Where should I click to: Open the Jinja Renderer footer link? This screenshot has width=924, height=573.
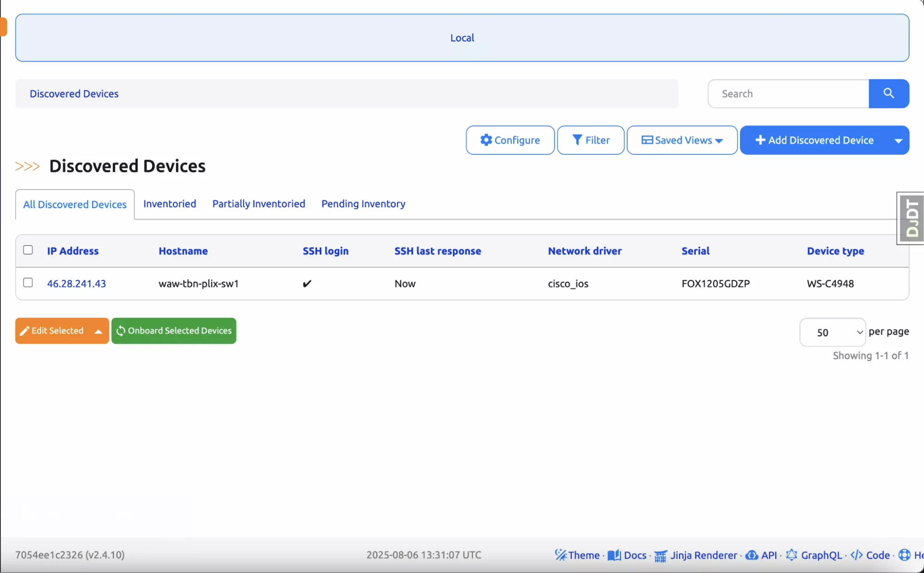point(697,555)
